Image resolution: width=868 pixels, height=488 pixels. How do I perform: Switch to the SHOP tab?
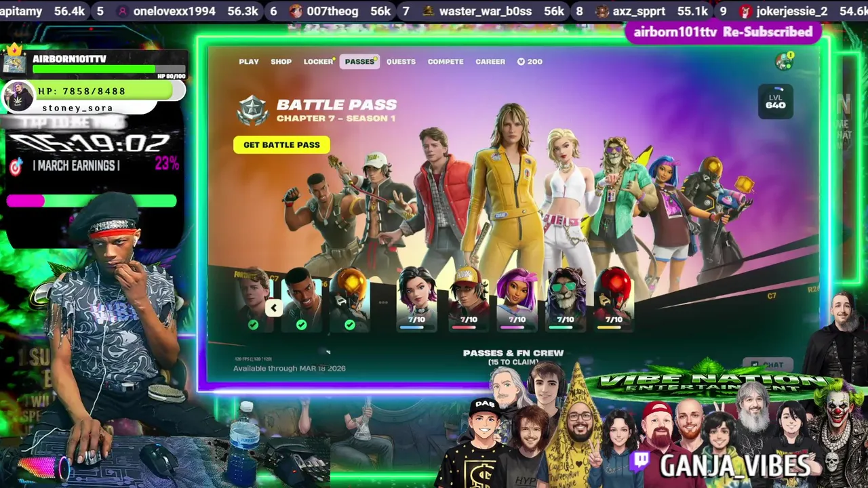click(x=281, y=62)
